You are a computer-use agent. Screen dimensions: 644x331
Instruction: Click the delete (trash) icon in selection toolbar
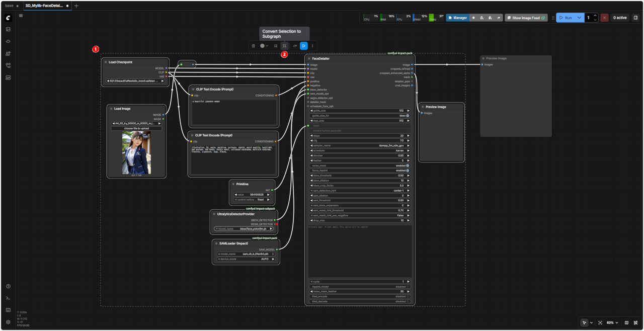[254, 46]
